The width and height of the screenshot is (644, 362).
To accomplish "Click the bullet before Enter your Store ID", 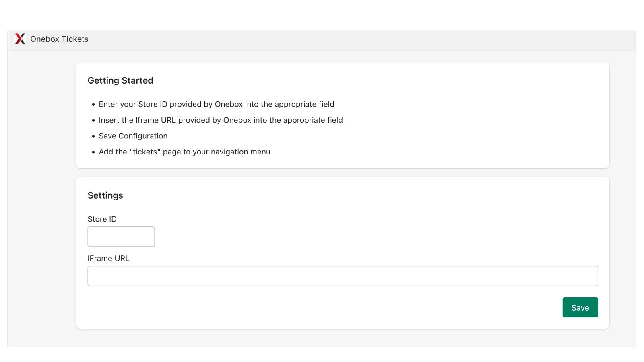I will click(93, 105).
